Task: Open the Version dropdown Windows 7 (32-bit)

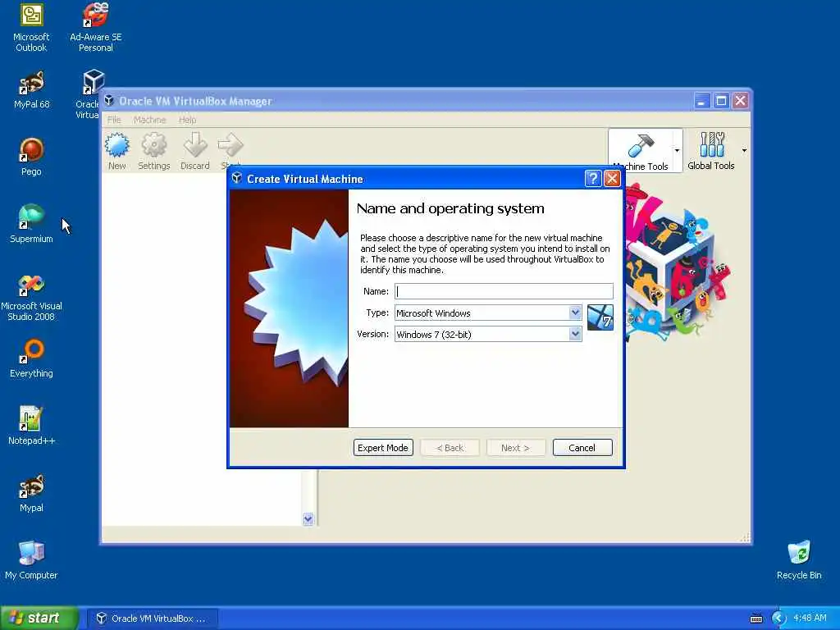Action: 488,335
